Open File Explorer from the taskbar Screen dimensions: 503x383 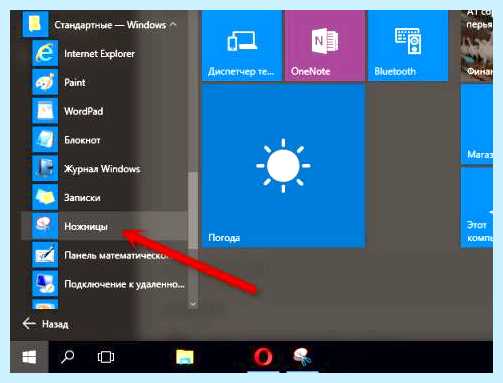click(x=185, y=357)
